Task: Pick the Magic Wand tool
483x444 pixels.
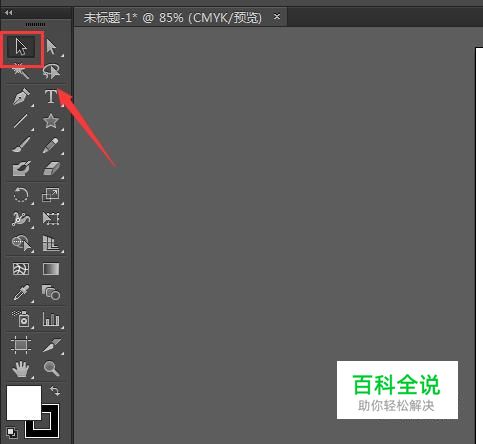Action: click(x=21, y=71)
